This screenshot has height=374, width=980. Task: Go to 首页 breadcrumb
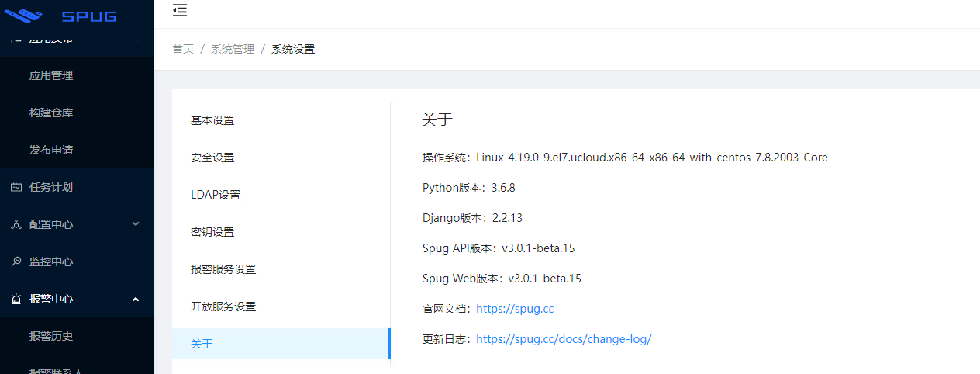click(183, 49)
